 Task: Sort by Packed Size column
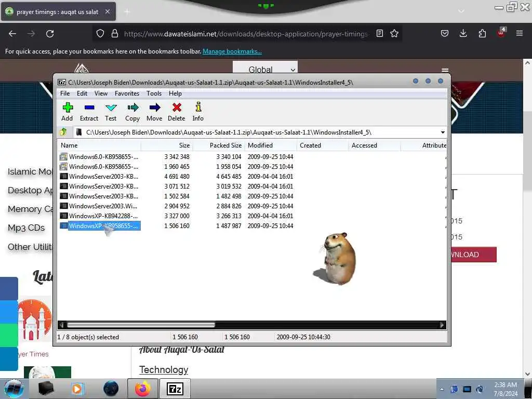[x=219, y=145]
